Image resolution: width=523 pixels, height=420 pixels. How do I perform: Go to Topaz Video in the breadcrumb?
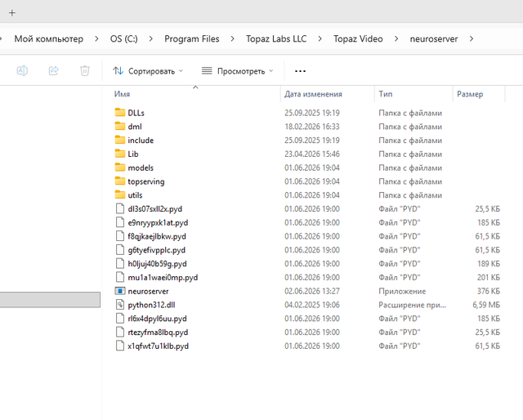point(358,38)
